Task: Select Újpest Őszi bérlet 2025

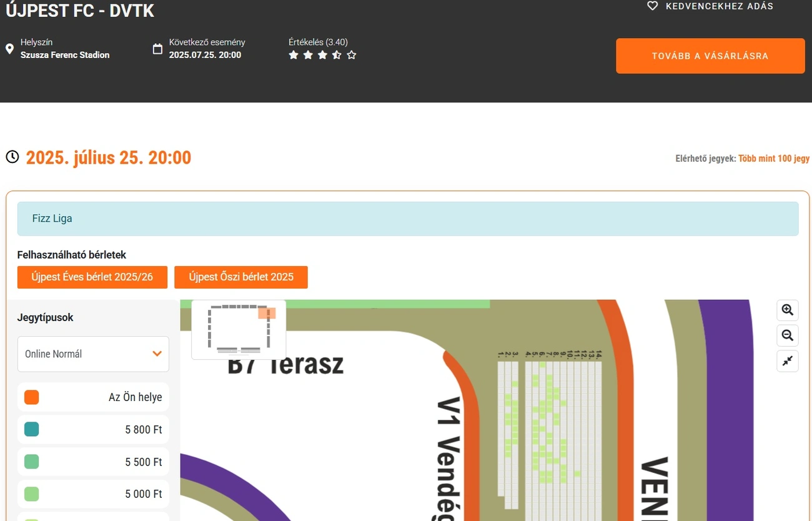Action: [x=240, y=277]
